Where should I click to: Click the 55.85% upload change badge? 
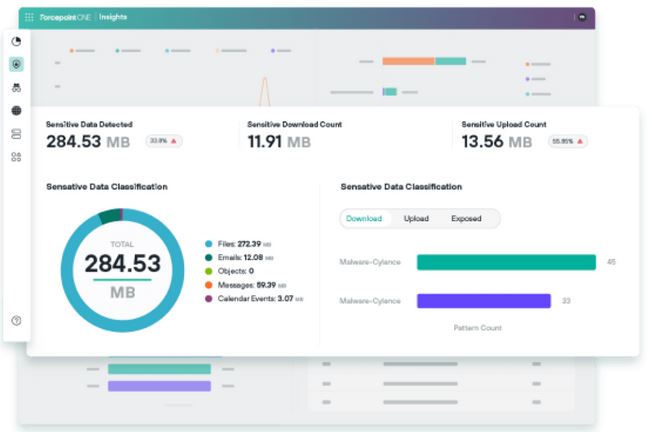click(567, 141)
